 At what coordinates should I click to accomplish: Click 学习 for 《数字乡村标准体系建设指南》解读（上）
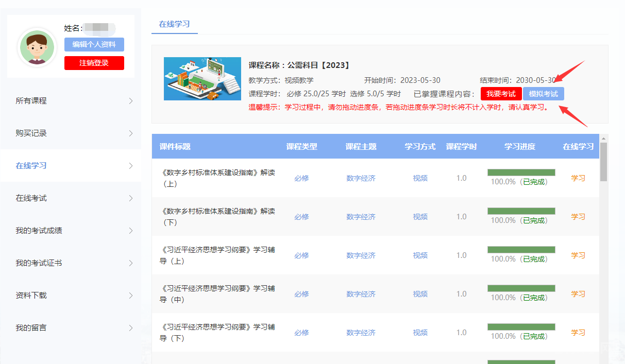(578, 178)
